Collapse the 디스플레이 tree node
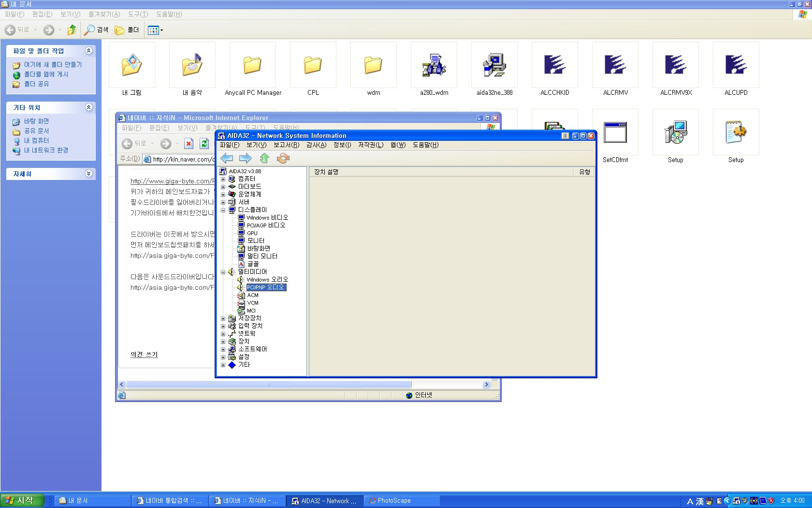 coord(223,210)
